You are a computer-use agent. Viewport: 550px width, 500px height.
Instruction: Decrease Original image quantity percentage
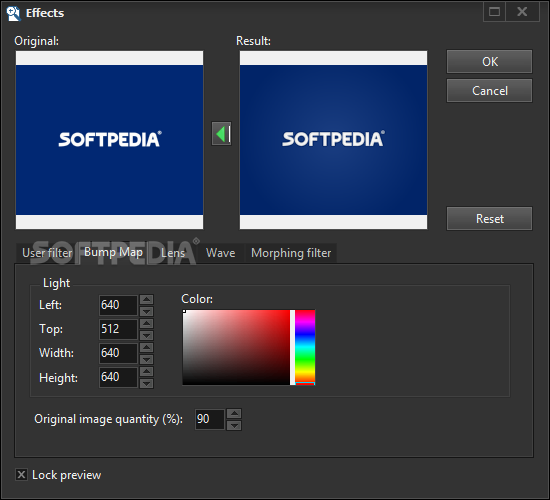point(234,425)
